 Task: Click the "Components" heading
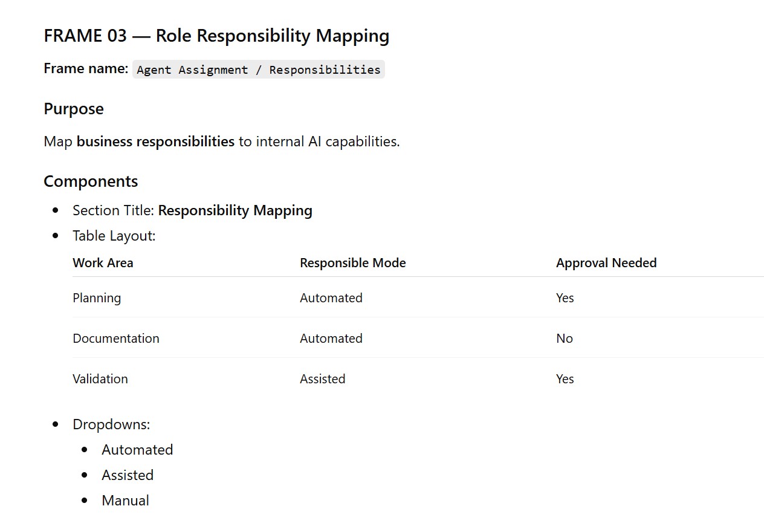click(91, 181)
